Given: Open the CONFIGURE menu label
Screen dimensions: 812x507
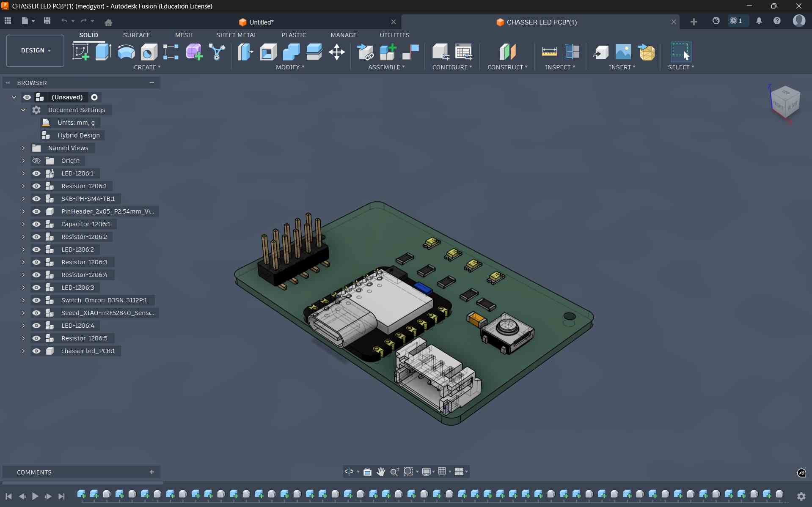Looking at the screenshot, I should (x=452, y=67).
